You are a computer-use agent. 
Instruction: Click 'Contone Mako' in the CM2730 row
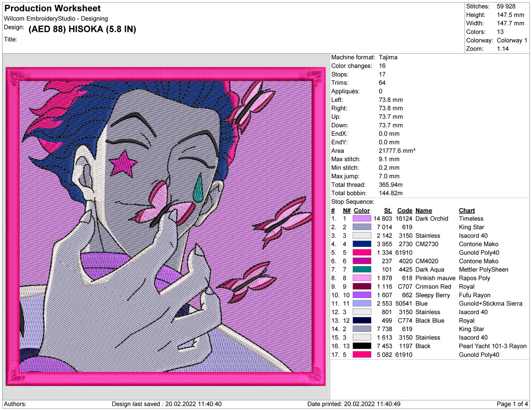479,244
